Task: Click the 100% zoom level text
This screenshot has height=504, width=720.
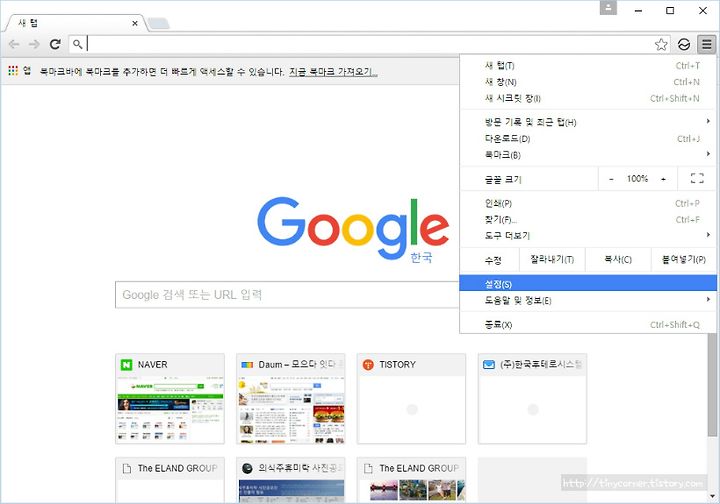Action: [637, 179]
